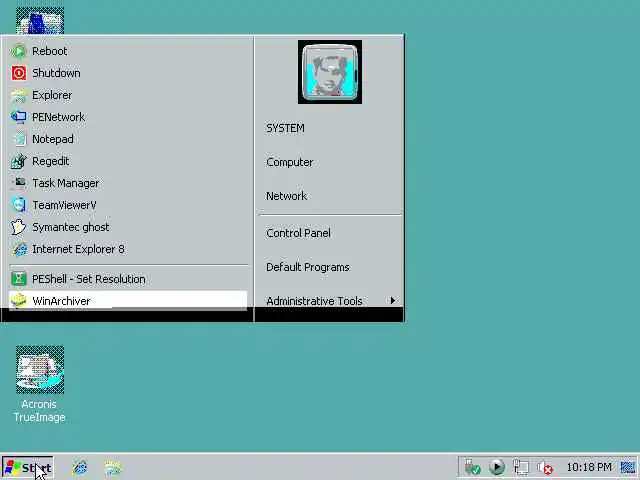
Task: Launch PENetwork from its icon
Action: tap(18, 117)
